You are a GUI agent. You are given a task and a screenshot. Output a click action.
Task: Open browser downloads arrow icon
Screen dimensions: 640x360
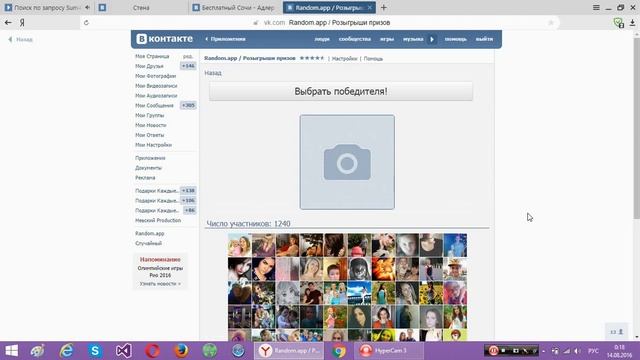click(632, 23)
